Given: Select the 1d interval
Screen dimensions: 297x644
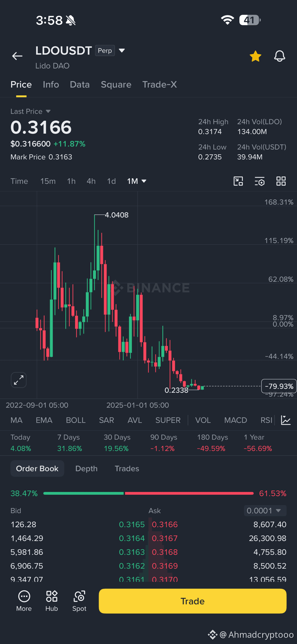Looking at the screenshot, I should click(x=112, y=181).
